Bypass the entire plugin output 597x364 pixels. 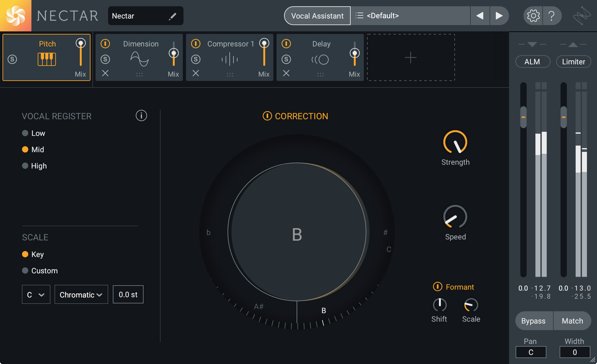coord(534,321)
